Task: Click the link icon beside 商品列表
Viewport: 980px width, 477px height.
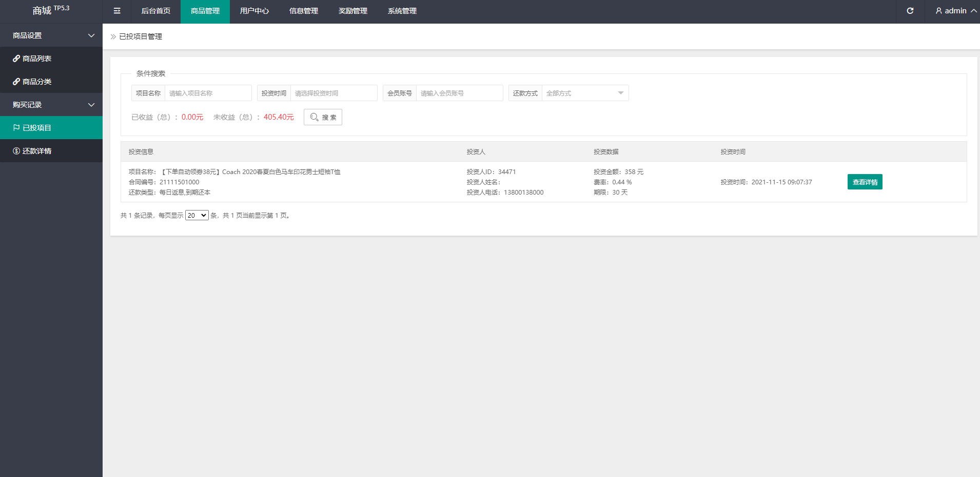Action: tap(16, 59)
